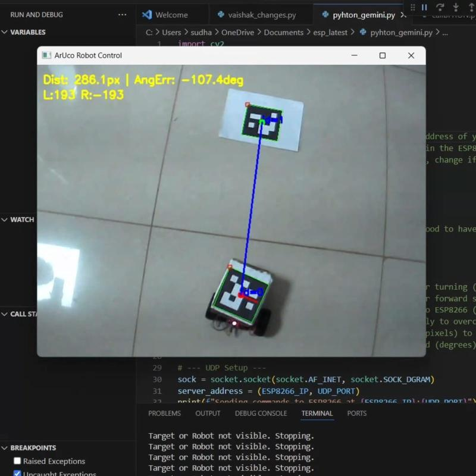This screenshot has width=476, height=476.
Task: Click the Users breadcrumb folder
Action: pyautogui.click(x=171, y=33)
